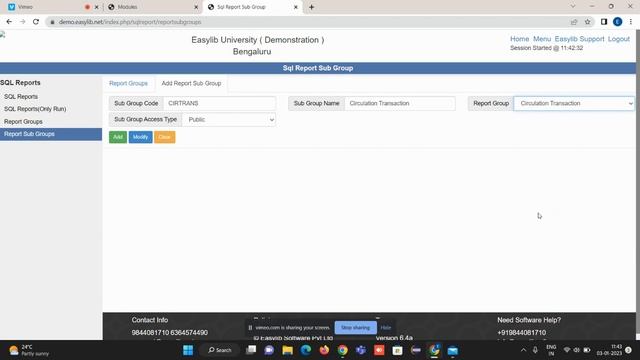Viewport: 640px width, 360px height.
Task: Open a new browser tab
Action: point(311,7)
